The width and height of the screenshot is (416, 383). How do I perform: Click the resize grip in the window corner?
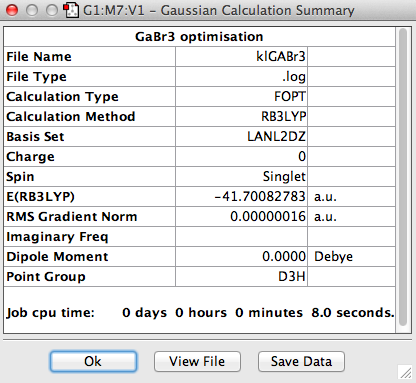[x=406, y=372]
